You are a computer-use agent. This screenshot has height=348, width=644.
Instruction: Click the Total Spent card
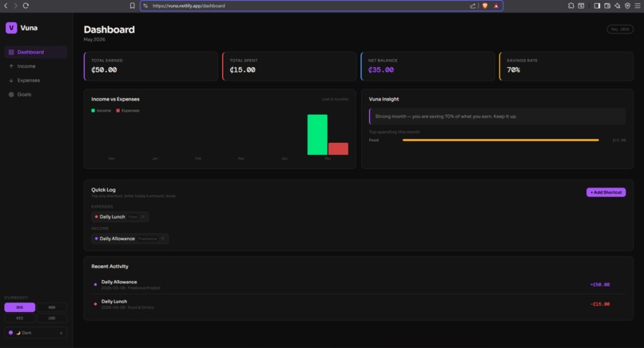(x=289, y=66)
